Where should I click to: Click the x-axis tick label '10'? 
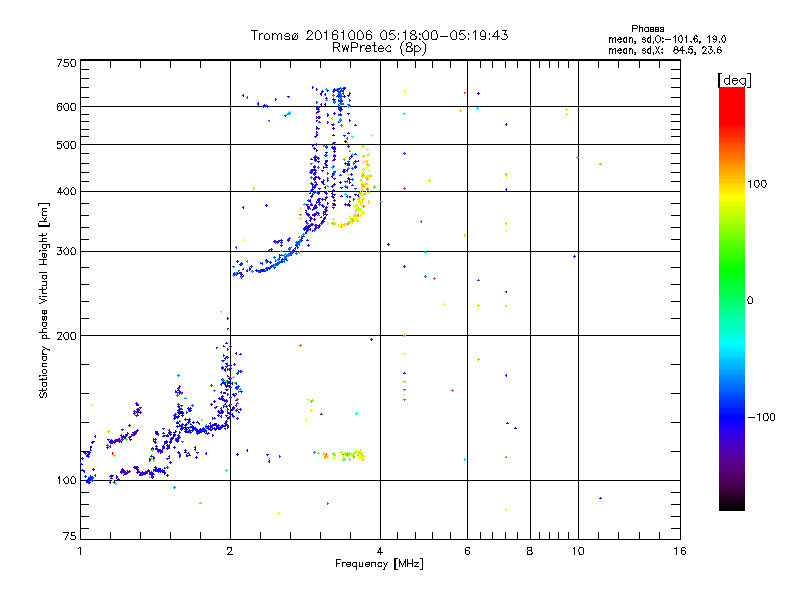pos(578,551)
